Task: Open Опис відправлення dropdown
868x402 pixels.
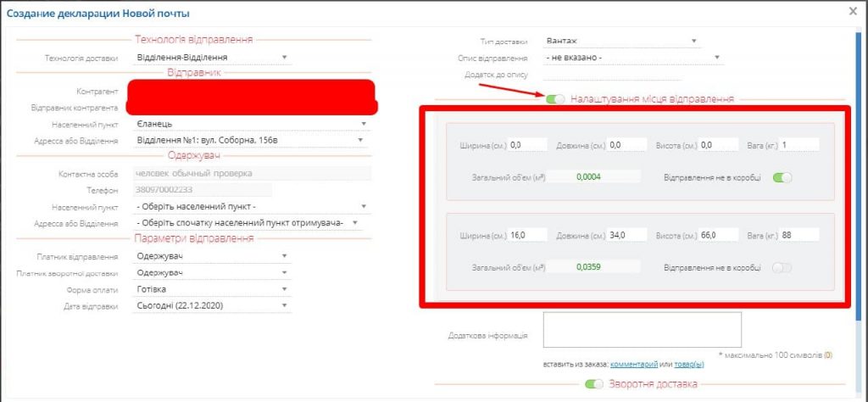Action: [633, 57]
